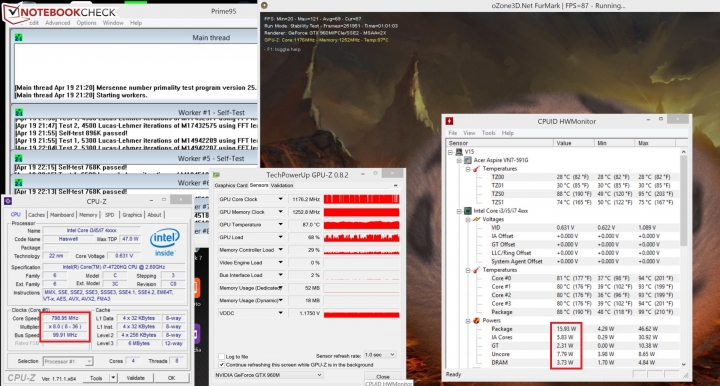Click the GPU-Z title bar app icon
Viewport: 720px width, 386px height.
pyautogui.click(x=217, y=175)
